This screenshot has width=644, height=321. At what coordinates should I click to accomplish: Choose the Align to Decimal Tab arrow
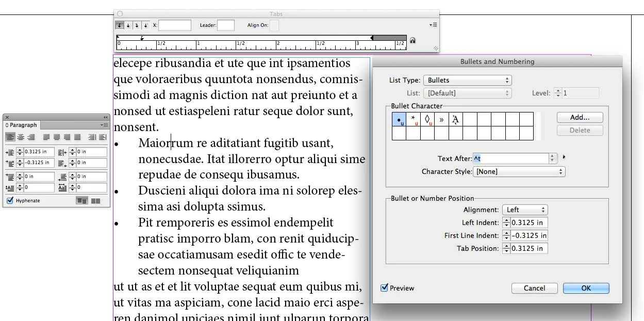tap(145, 25)
